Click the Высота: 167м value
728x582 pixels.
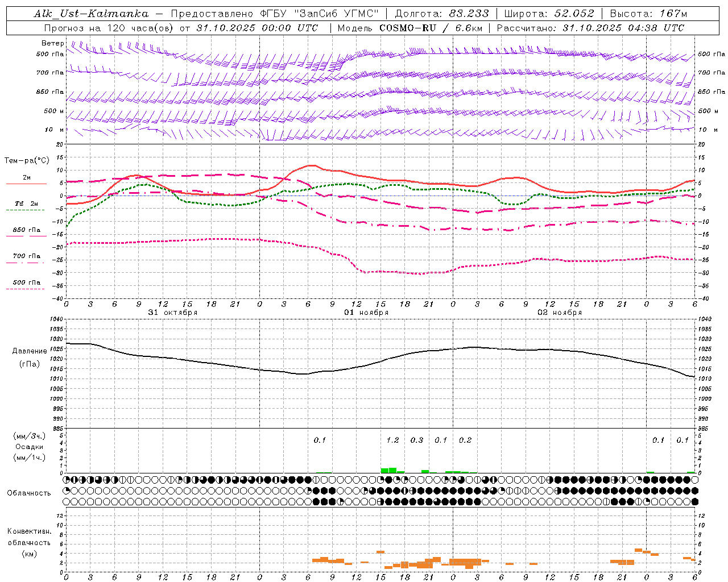click(x=648, y=14)
